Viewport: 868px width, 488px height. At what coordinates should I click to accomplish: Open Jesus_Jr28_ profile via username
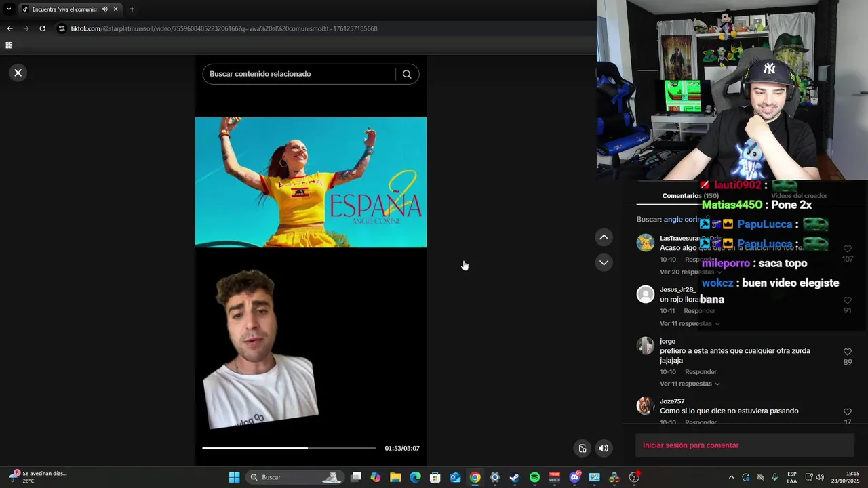click(677, 290)
